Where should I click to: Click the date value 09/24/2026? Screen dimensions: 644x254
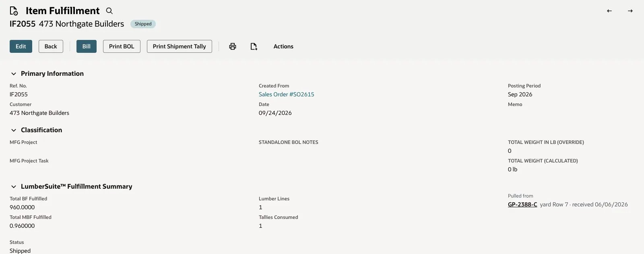coord(275,113)
